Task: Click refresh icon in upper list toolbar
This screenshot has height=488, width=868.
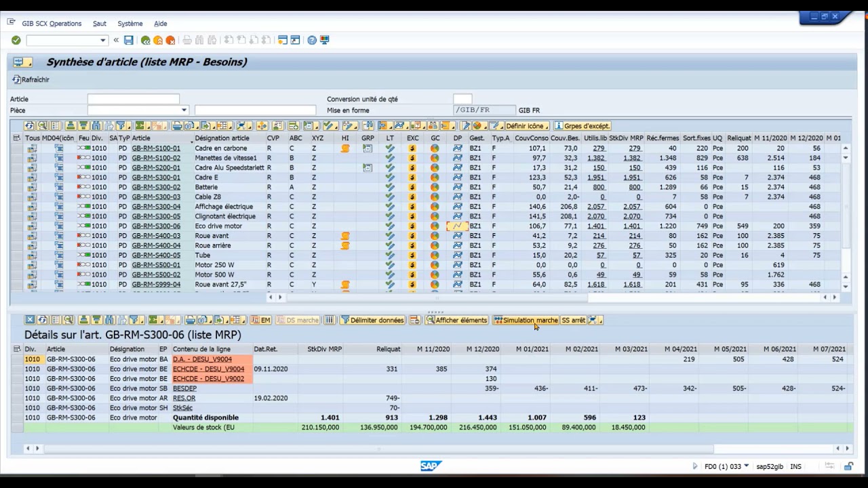Action: click(29, 126)
